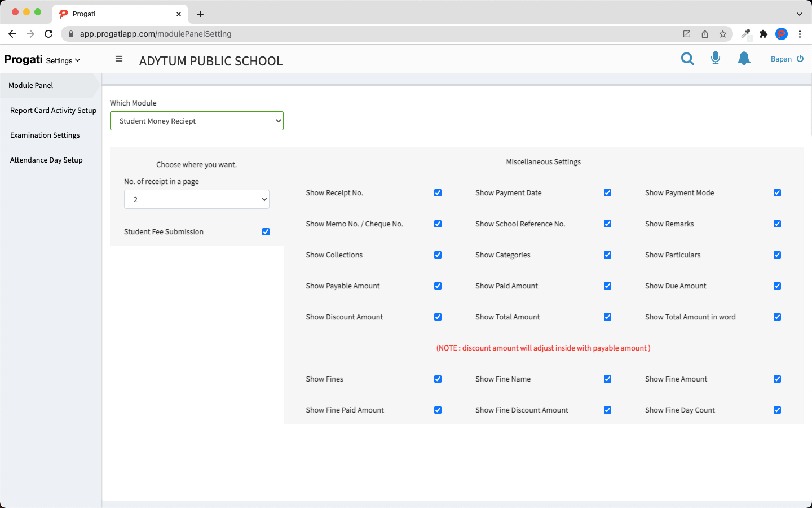Image resolution: width=812 pixels, height=508 pixels.
Task: Toggle Show Fine Discount Amount
Action: click(607, 410)
